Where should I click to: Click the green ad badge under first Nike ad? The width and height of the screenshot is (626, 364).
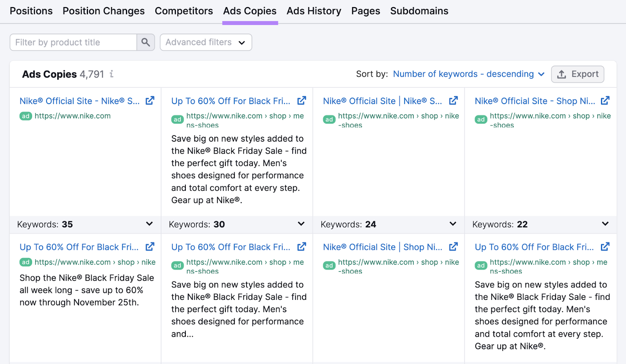click(x=25, y=116)
